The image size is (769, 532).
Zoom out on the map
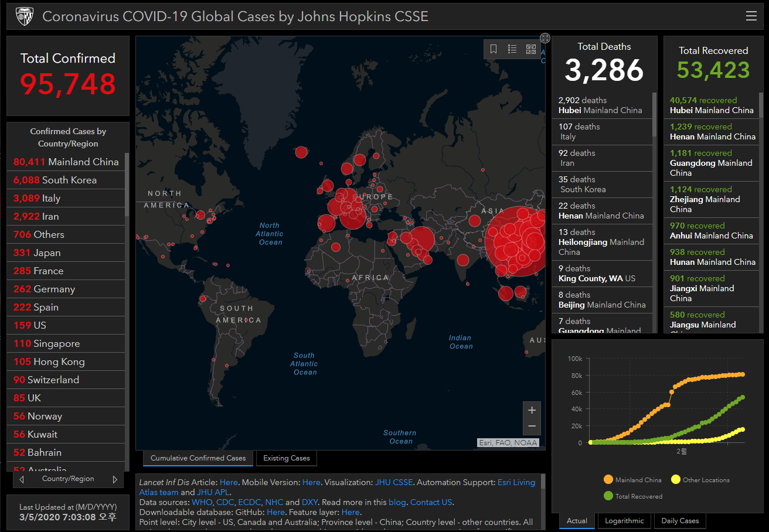pos(532,427)
